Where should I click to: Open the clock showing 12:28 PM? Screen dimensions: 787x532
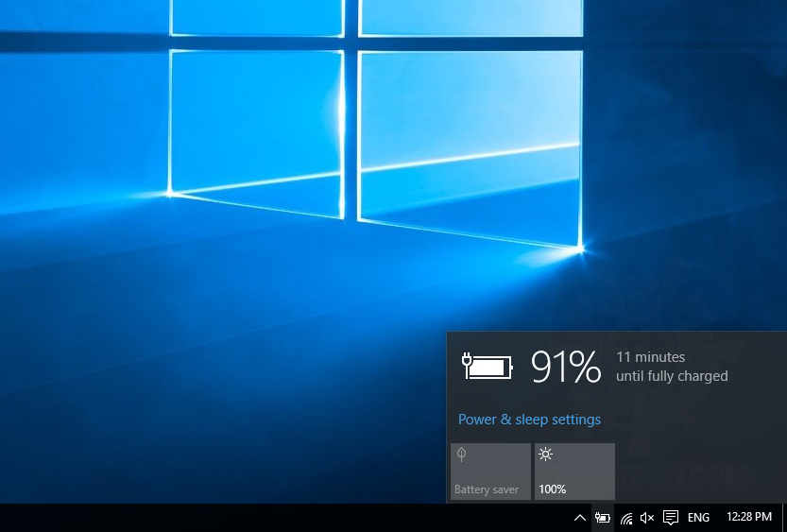(749, 517)
